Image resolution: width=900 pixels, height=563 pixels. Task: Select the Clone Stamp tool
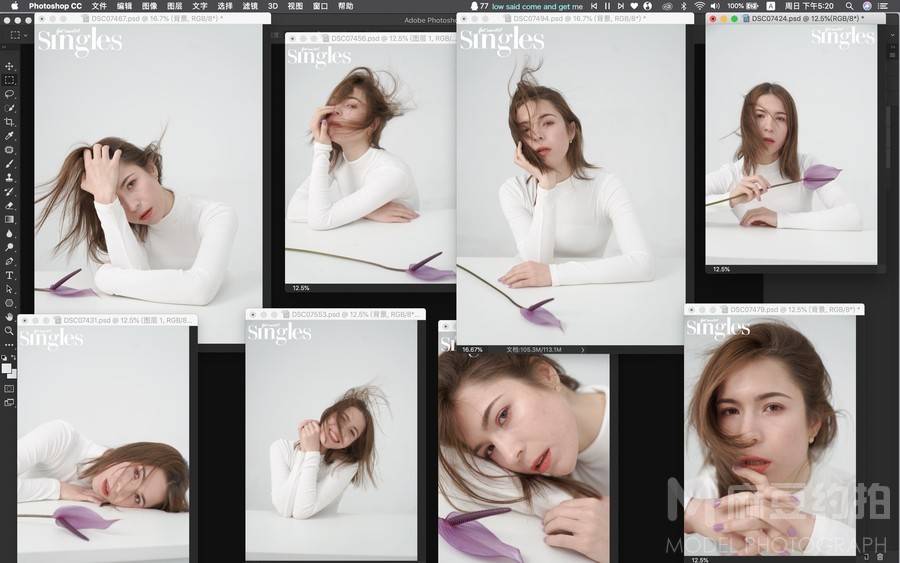(x=9, y=177)
